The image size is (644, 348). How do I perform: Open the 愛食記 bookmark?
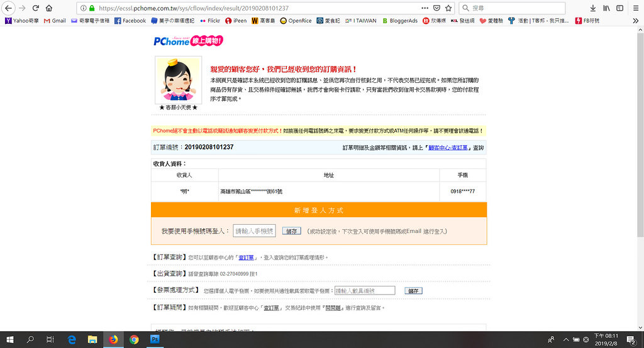[328, 21]
